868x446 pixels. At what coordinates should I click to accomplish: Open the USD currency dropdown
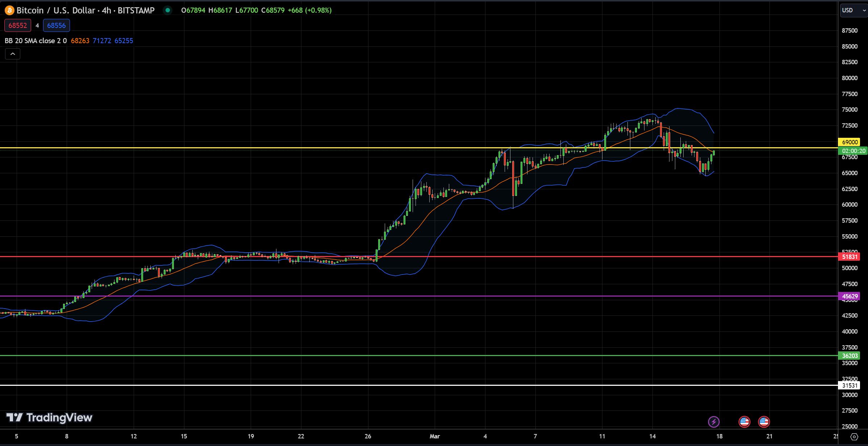click(x=854, y=10)
